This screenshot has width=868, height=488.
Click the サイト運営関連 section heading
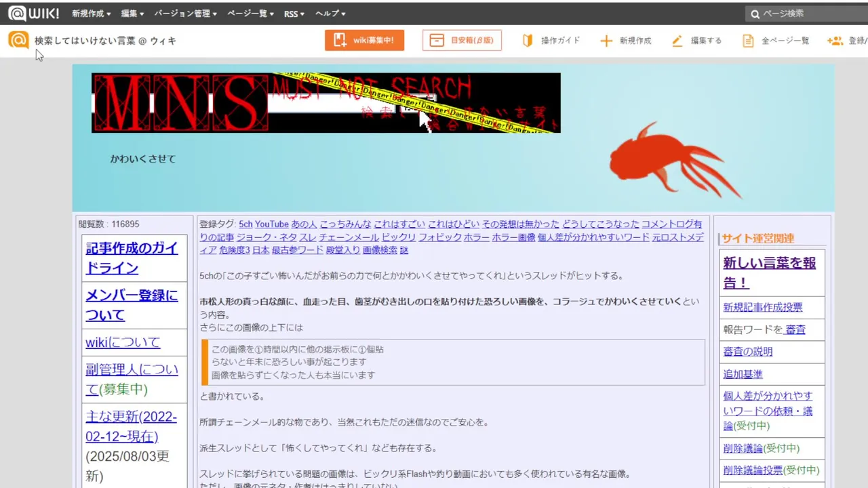click(x=758, y=238)
